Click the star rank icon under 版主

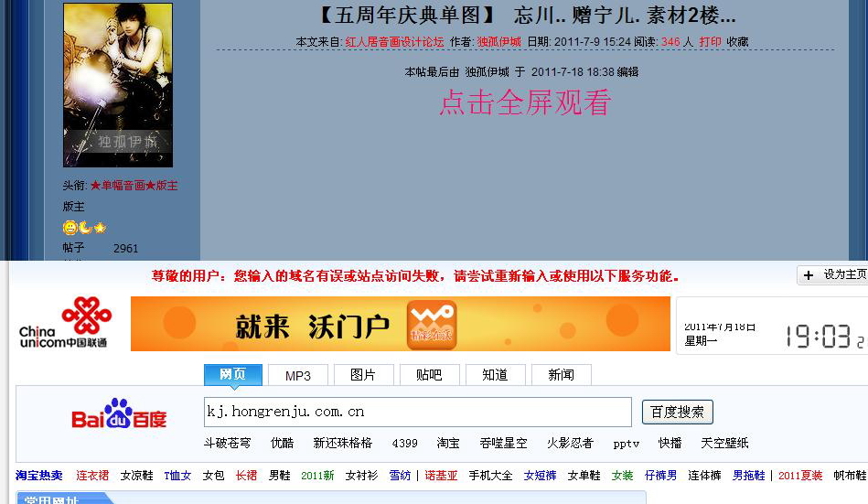(100, 228)
